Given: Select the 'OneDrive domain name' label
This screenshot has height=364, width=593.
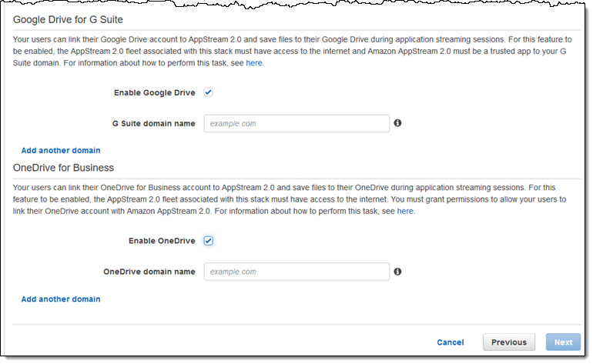Looking at the screenshot, I should tap(149, 272).
